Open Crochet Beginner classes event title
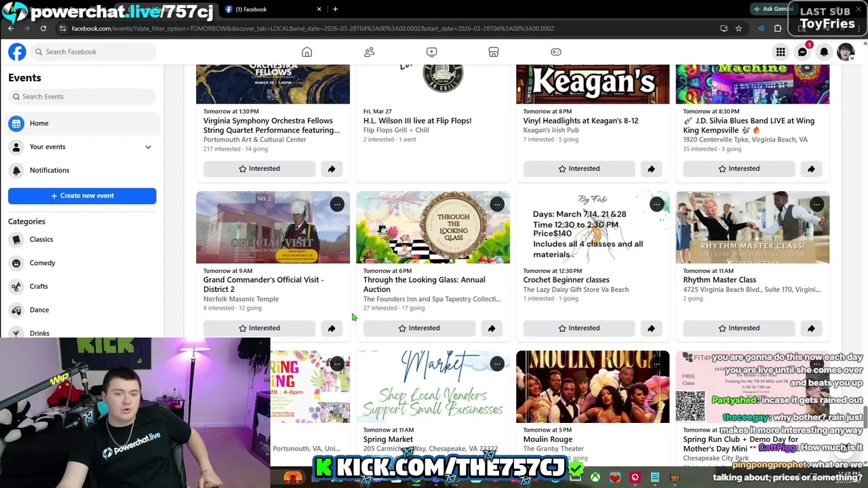Screen dimensions: 868x488 [566, 280]
